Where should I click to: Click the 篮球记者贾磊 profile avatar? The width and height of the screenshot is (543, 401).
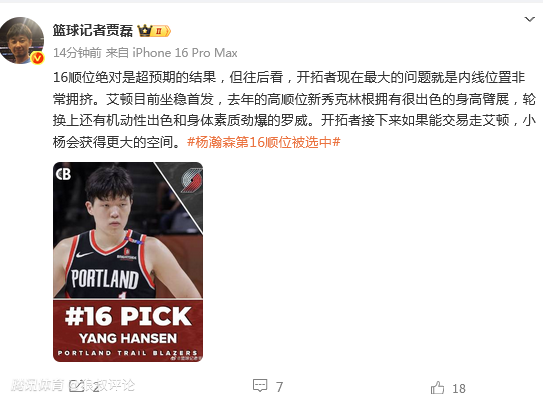[22, 41]
